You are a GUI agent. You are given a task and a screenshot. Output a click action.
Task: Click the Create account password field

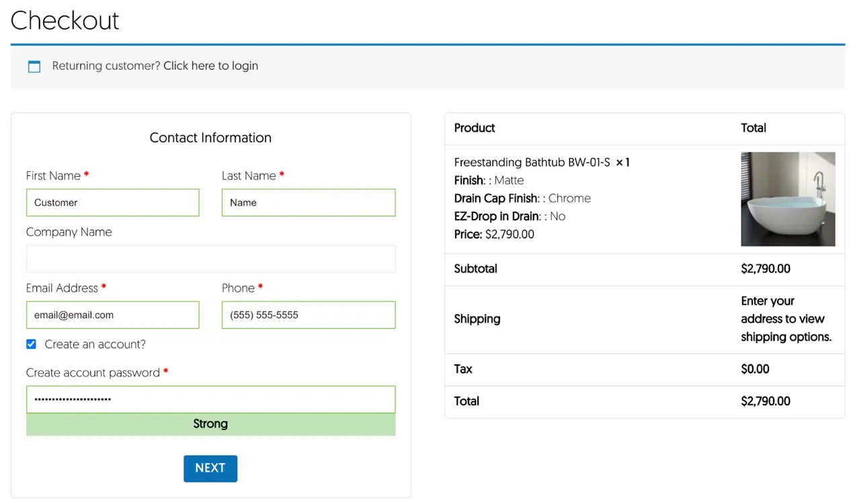(210, 399)
